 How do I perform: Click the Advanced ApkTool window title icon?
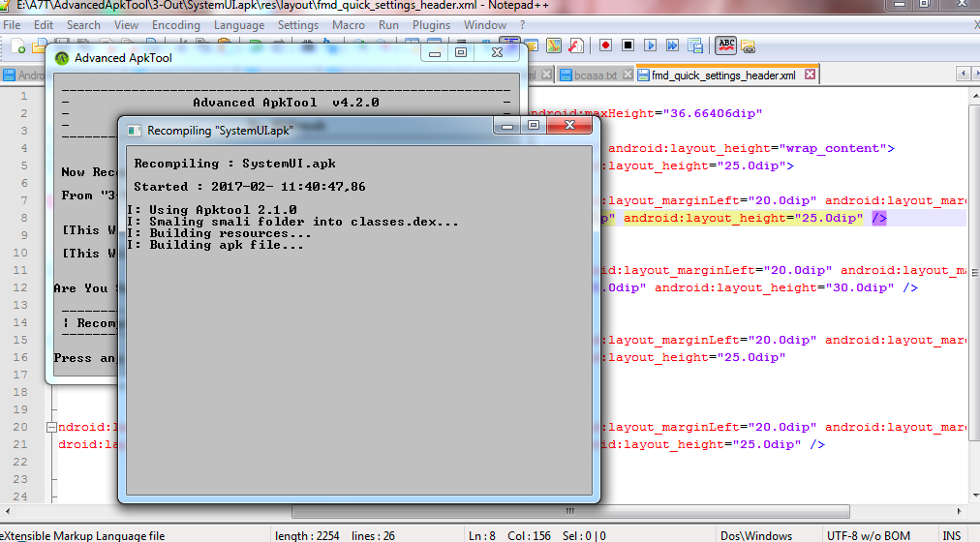pyautogui.click(x=61, y=58)
